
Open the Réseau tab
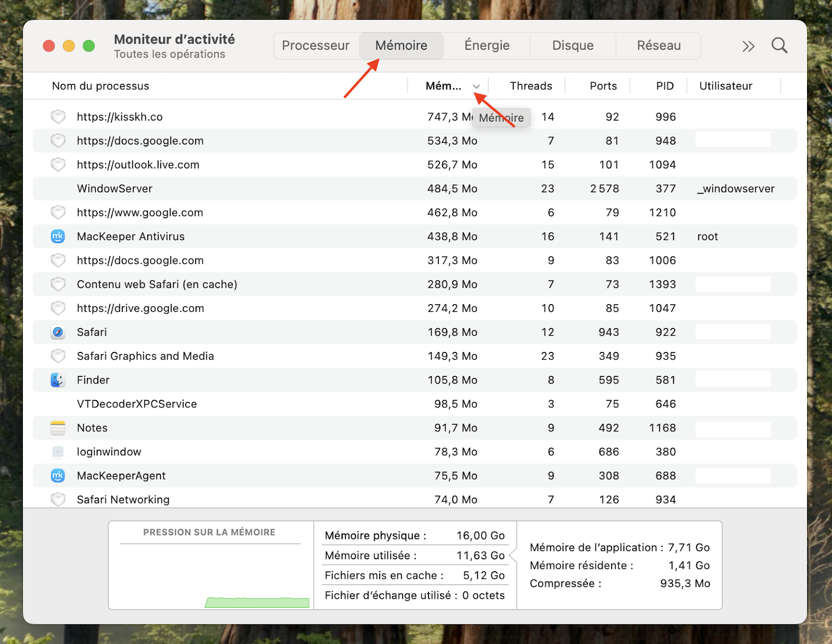click(659, 45)
